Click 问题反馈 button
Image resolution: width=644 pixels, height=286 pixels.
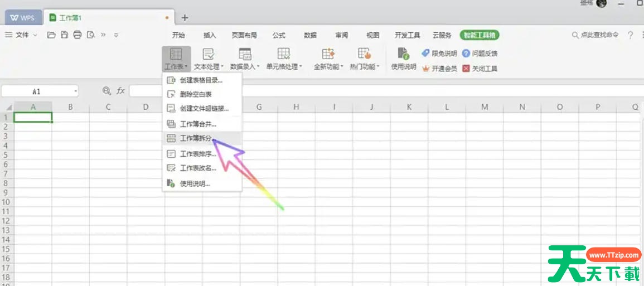pyautogui.click(x=480, y=54)
